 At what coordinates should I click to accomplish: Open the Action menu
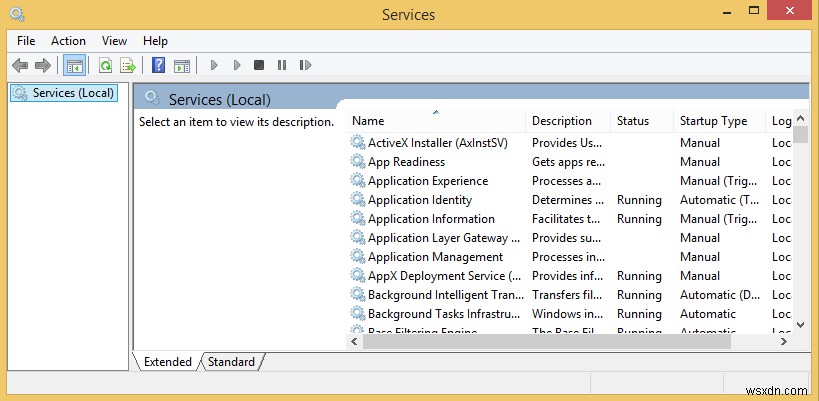pos(69,41)
